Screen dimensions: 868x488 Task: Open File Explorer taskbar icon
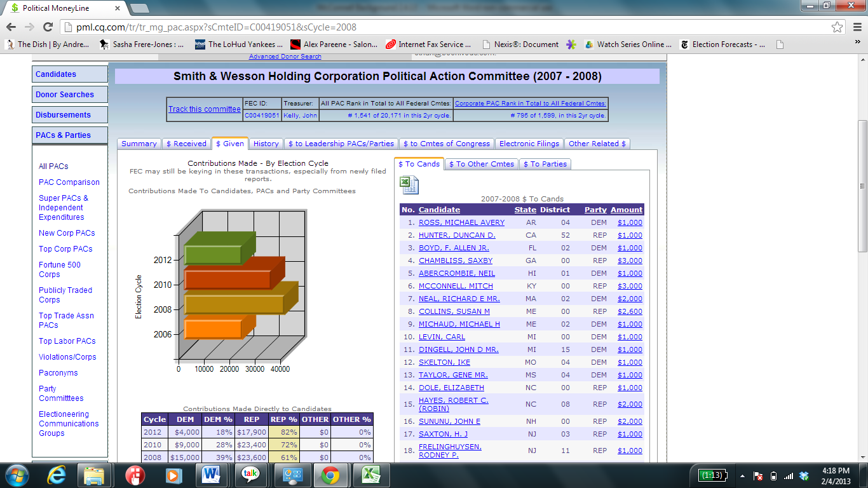94,475
